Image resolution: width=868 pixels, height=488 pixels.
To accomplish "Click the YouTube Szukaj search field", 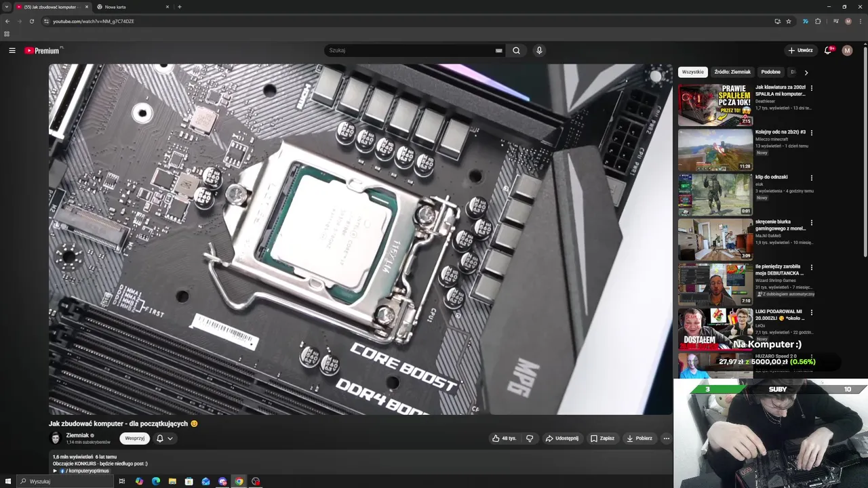I will point(410,51).
